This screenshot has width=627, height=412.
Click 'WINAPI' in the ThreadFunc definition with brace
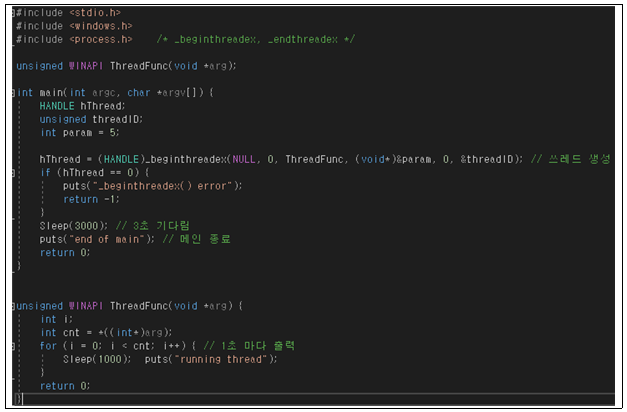tap(86, 306)
